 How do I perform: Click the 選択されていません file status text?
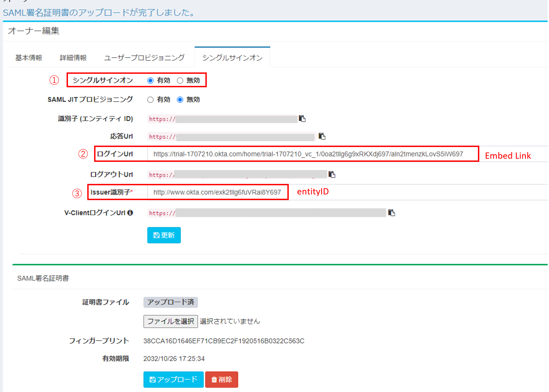[230, 321]
